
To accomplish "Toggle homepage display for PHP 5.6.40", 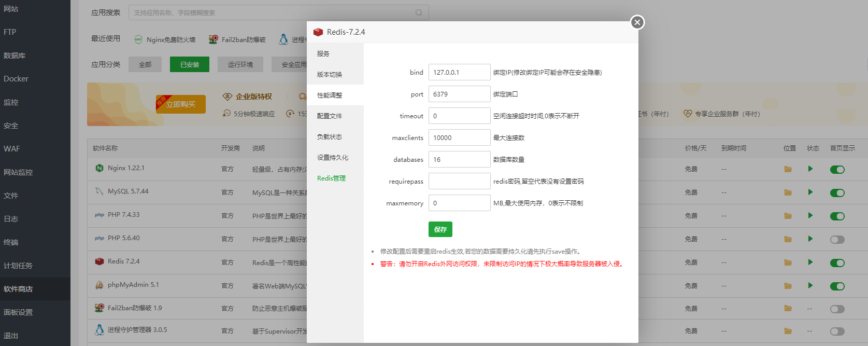I will pyautogui.click(x=837, y=240).
